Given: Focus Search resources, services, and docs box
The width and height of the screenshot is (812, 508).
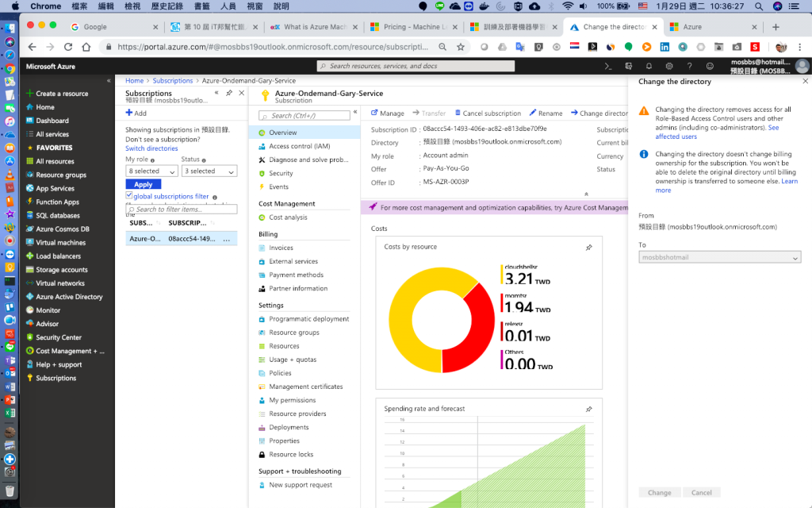Looking at the screenshot, I should pyautogui.click(x=416, y=66).
